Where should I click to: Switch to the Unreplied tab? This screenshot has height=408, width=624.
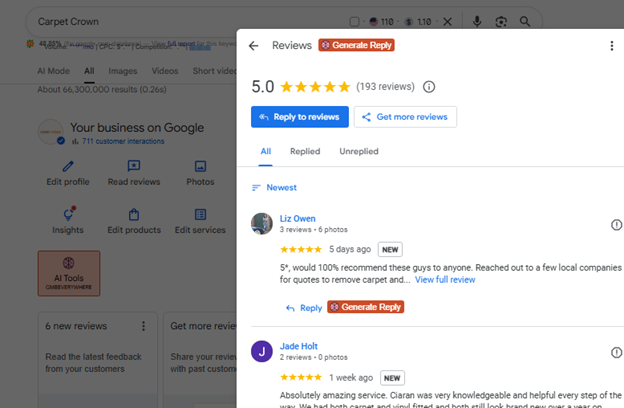coord(359,151)
